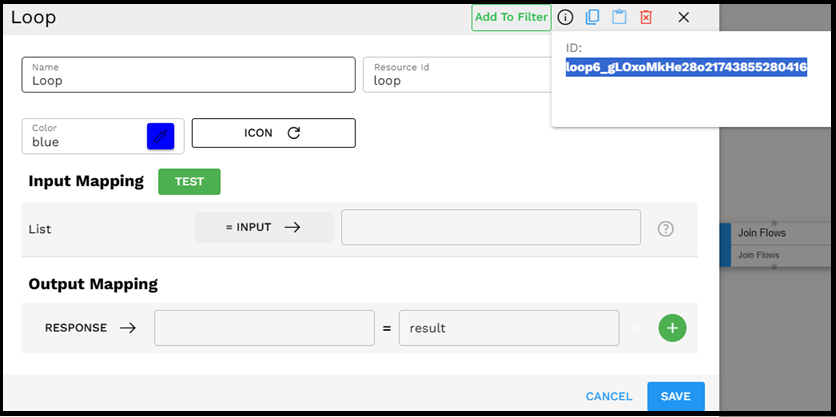Click the ICON refresh button

click(273, 133)
